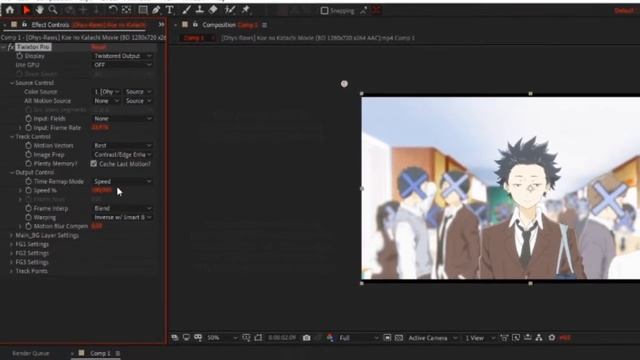Viewport: 640px width, 360px height.
Task: Click the Toggle Mask Visibility icon
Action: coord(258,338)
